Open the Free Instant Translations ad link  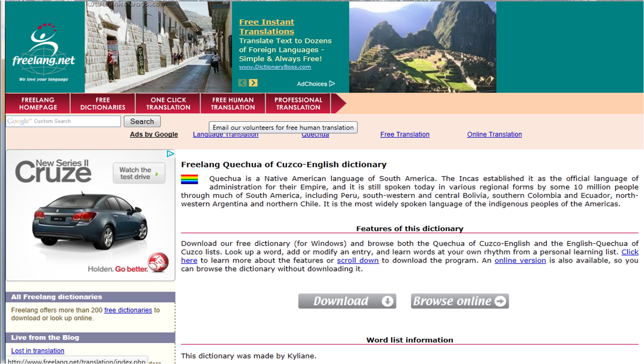266,27
